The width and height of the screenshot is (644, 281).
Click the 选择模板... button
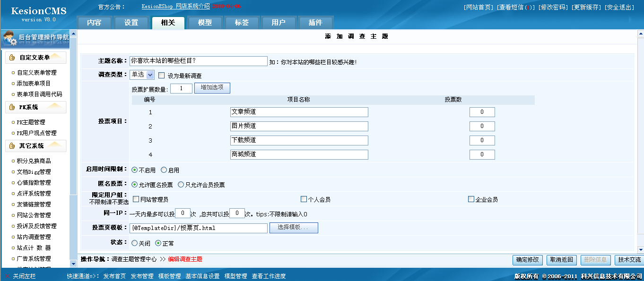tap(293, 228)
